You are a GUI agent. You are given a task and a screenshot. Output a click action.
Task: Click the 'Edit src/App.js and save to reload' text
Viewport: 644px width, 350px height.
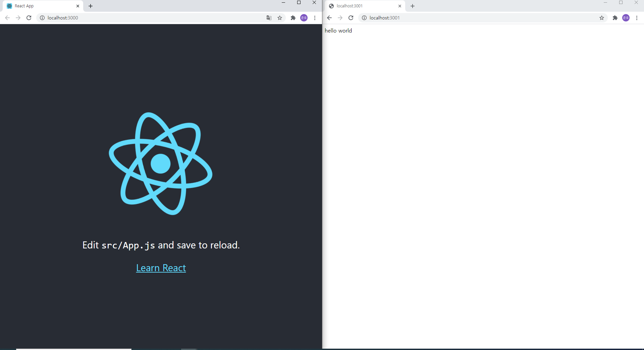161,245
